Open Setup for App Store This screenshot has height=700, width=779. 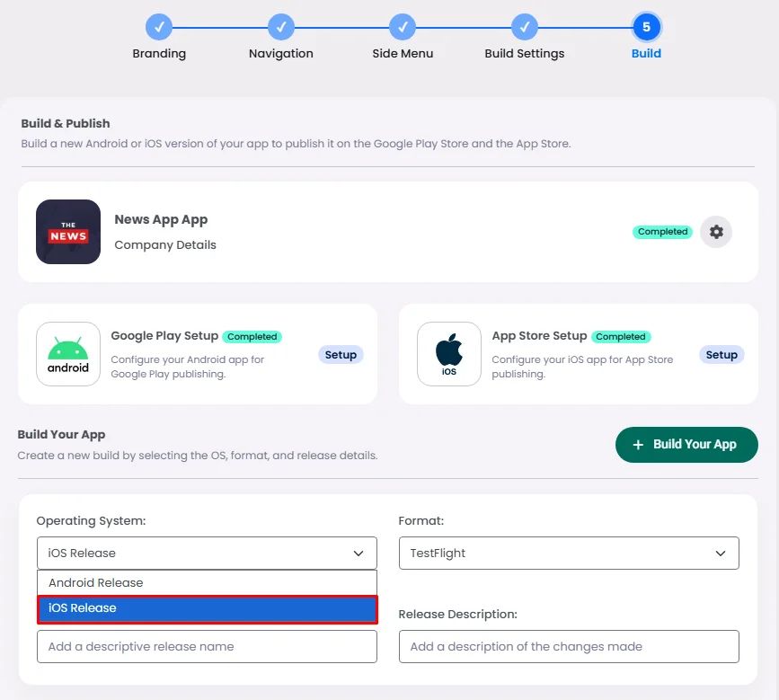click(x=721, y=355)
